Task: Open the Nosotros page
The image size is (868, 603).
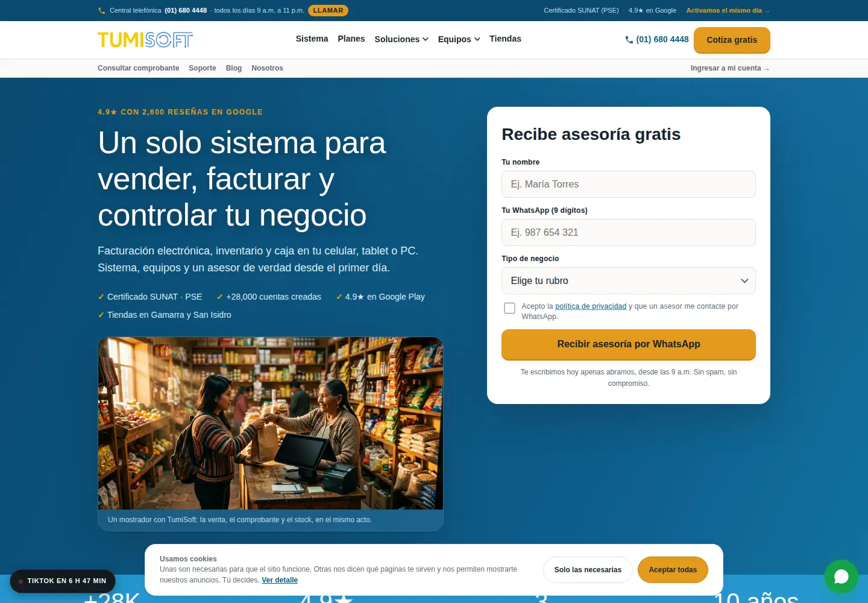Action: (x=267, y=68)
